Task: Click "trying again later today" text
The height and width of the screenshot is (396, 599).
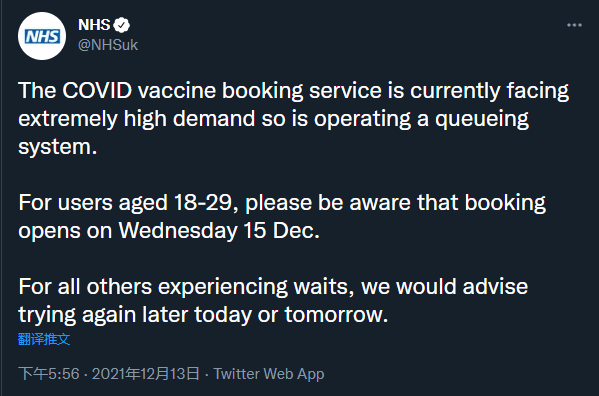Action: coord(134,315)
